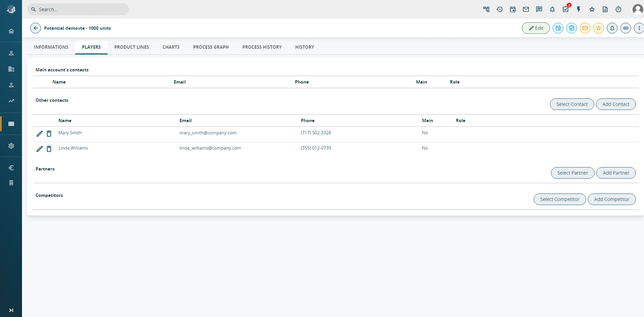Click the Select Partner button
Image resolution: width=644 pixels, height=317 pixels.
[573, 173]
